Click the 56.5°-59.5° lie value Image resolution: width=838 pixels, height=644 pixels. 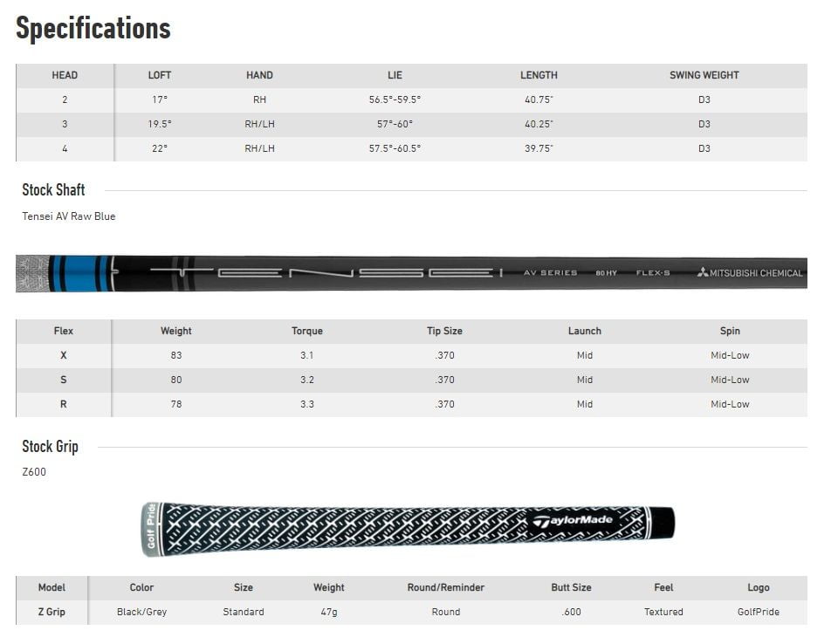pos(395,100)
